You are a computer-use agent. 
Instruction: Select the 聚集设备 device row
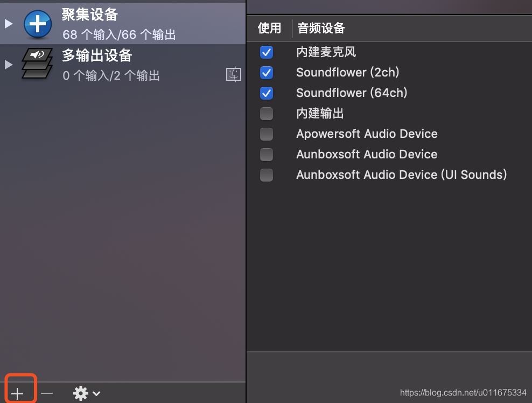(135, 24)
